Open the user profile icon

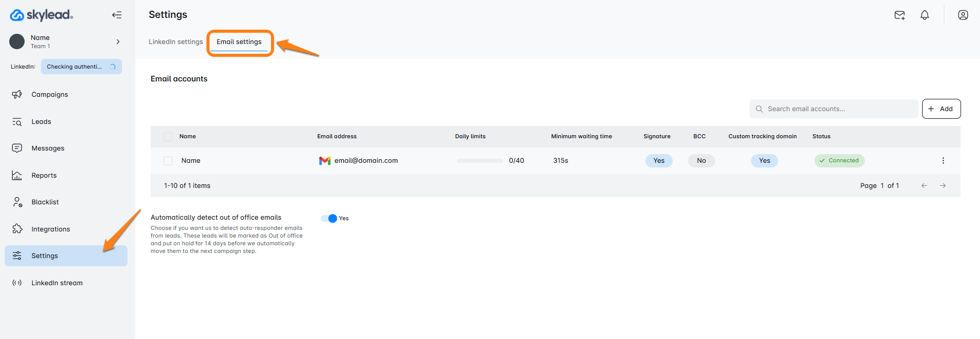(x=963, y=15)
